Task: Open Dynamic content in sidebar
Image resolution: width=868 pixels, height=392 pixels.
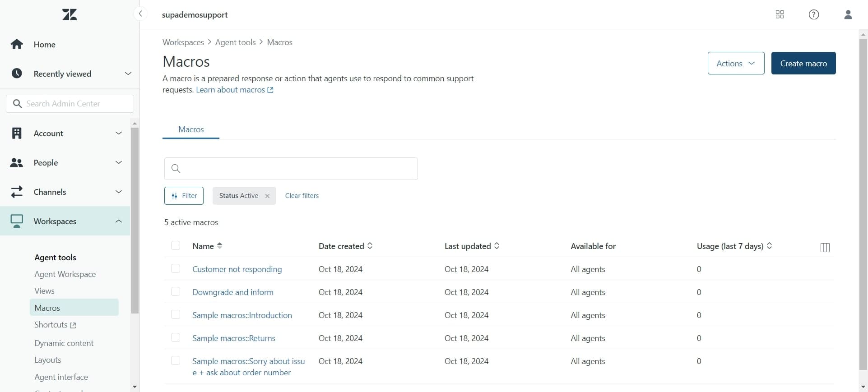Action: click(64, 343)
